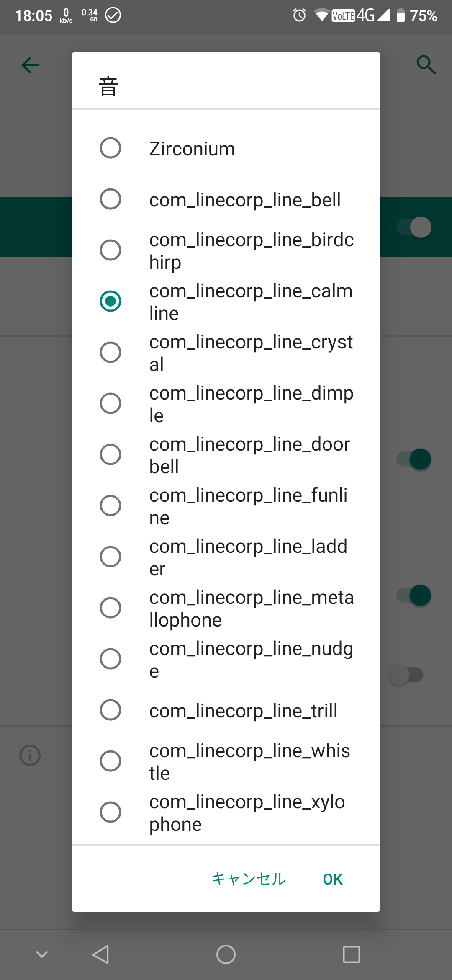Tap the alarm clock status icon
Image resolution: width=452 pixels, height=980 pixels.
point(299,15)
